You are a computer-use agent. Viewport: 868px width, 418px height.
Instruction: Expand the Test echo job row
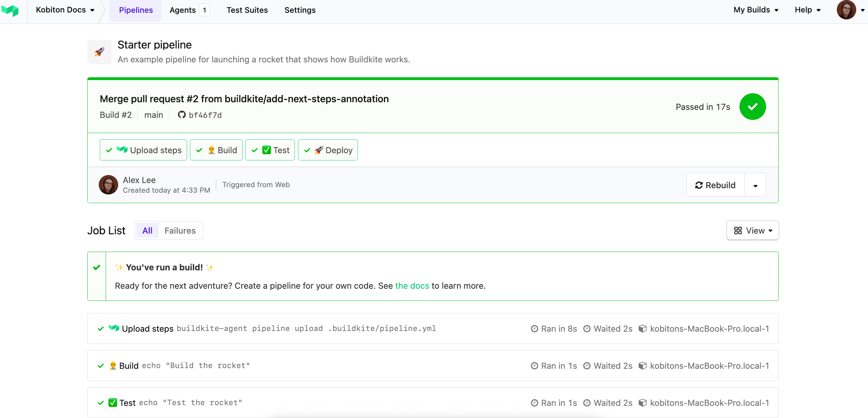click(433, 403)
